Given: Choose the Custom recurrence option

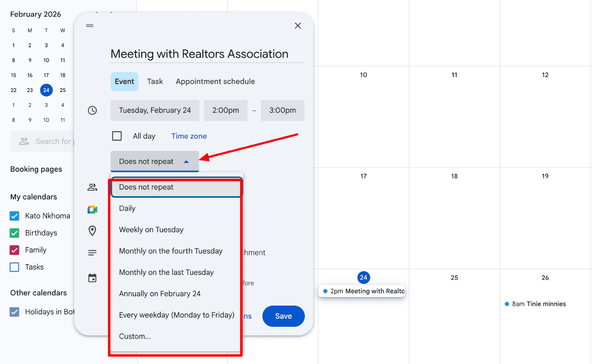Looking at the screenshot, I should tap(135, 336).
